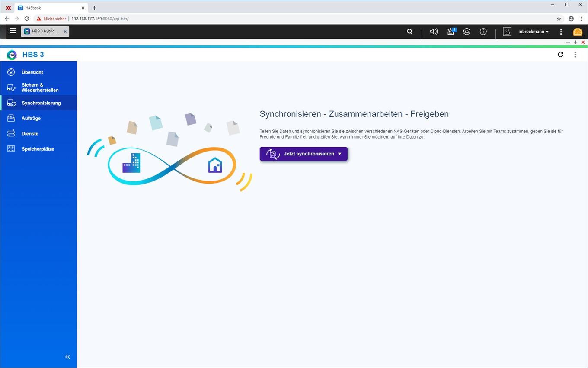Open the HBS 3 more options menu
The width and height of the screenshot is (588, 368).
[x=575, y=55]
